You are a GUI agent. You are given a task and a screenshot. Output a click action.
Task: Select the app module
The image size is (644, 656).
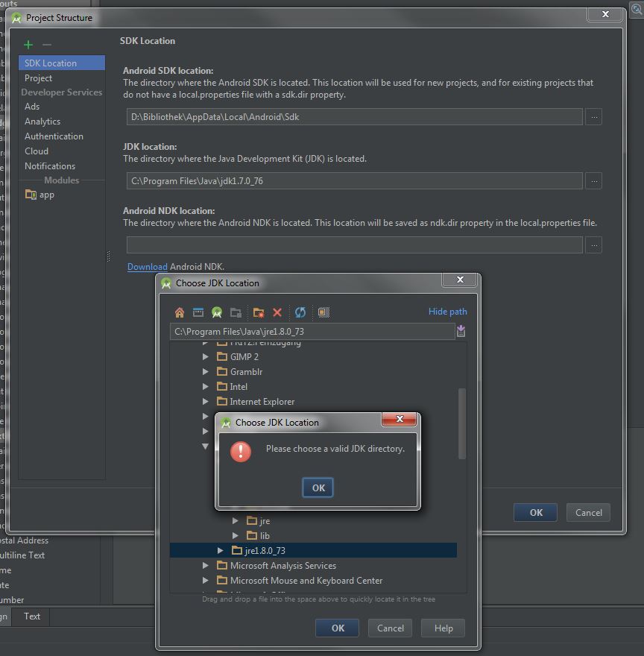click(x=40, y=195)
